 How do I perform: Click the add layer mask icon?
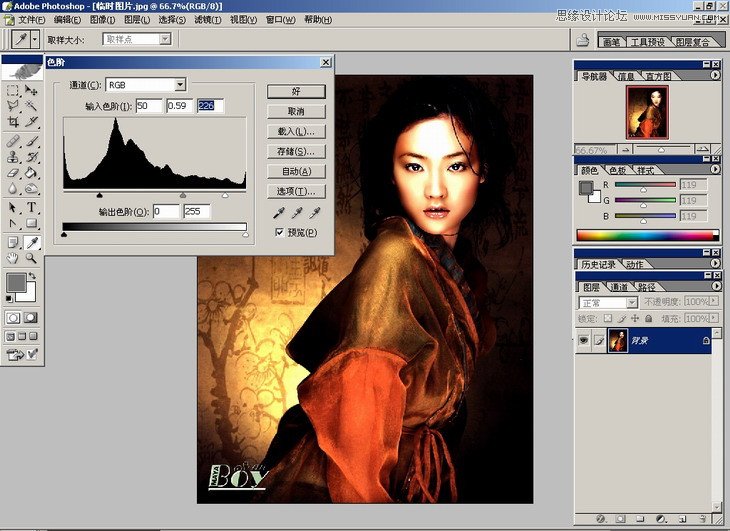point(621,518)
